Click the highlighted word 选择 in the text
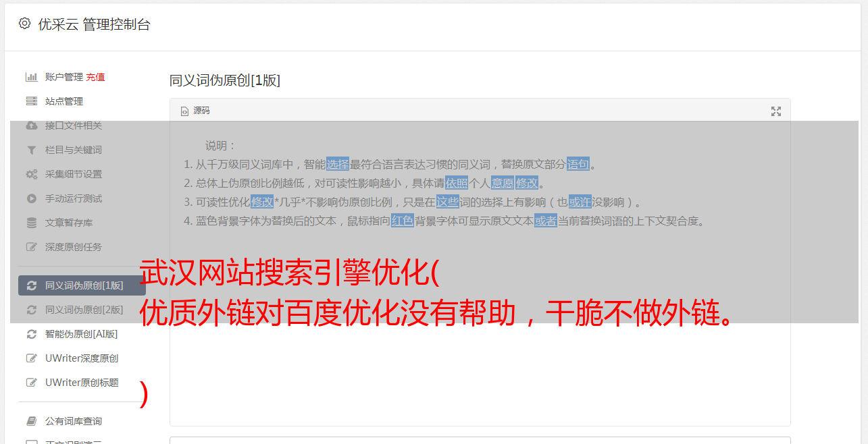The width and height of the screenshot is (868, 444). pyautogui.click(x=338, y=164)
